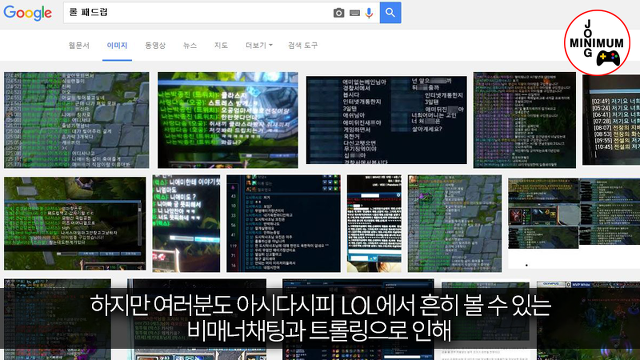
Task: Switch to the 웹문서 tab
Action: coord(79,45)
